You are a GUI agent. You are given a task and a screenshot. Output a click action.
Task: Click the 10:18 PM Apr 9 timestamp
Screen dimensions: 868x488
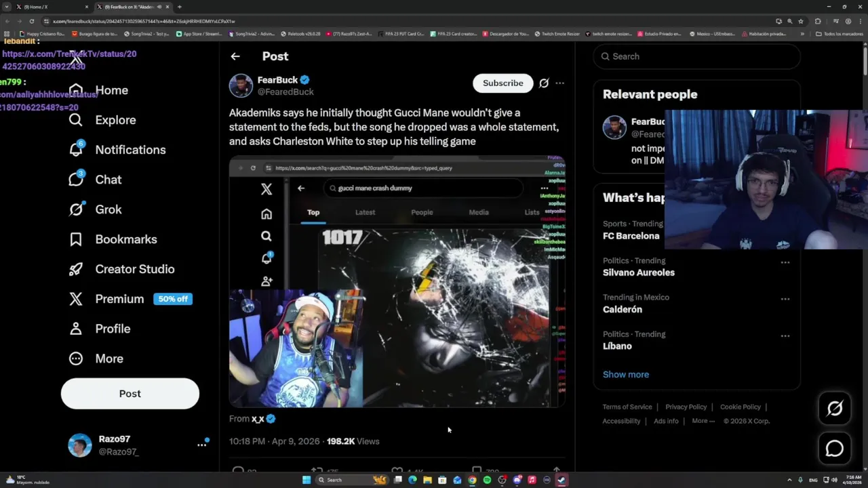[x=274, y=441]
